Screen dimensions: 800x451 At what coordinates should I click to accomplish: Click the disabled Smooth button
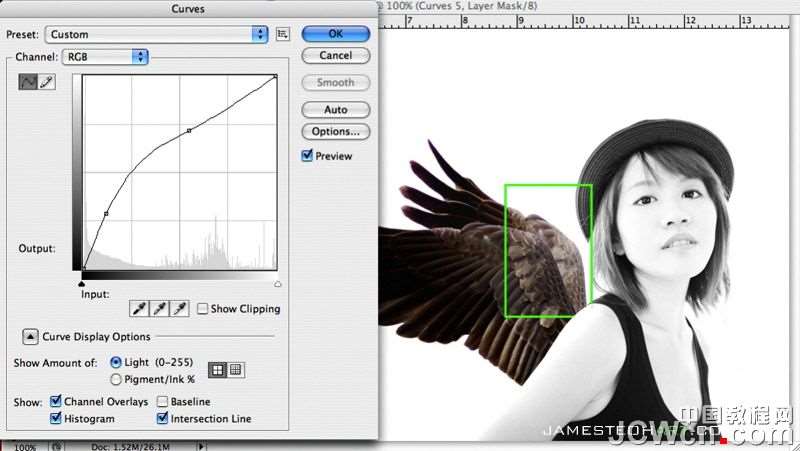[x=336, y=83]
